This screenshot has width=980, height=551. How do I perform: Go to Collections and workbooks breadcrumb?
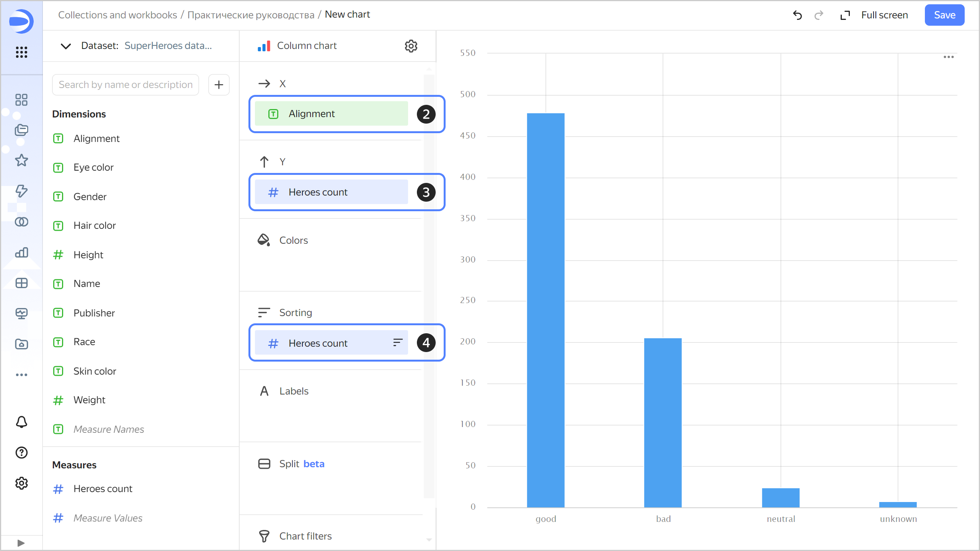[118, 15]
